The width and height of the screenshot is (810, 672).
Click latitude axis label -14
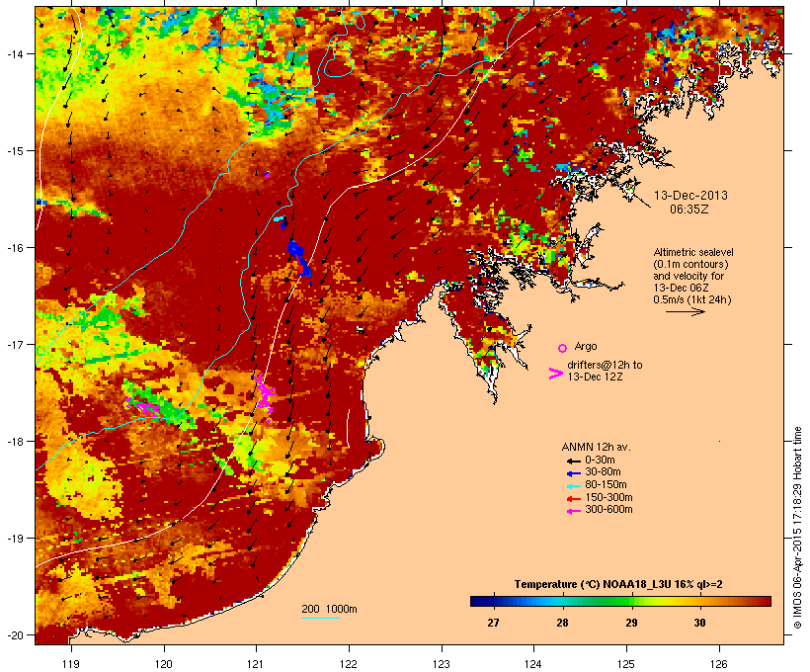[14, 53]
